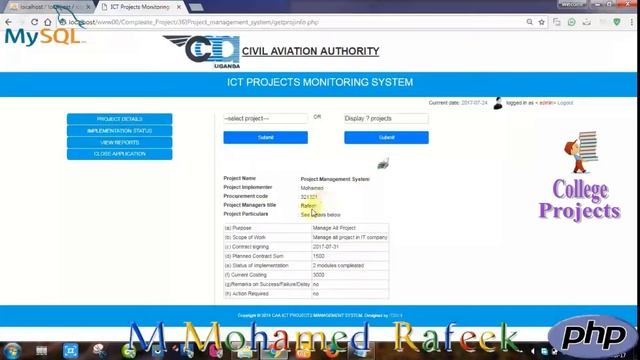Expand the Display ? projects dropdown

point(386,118)
